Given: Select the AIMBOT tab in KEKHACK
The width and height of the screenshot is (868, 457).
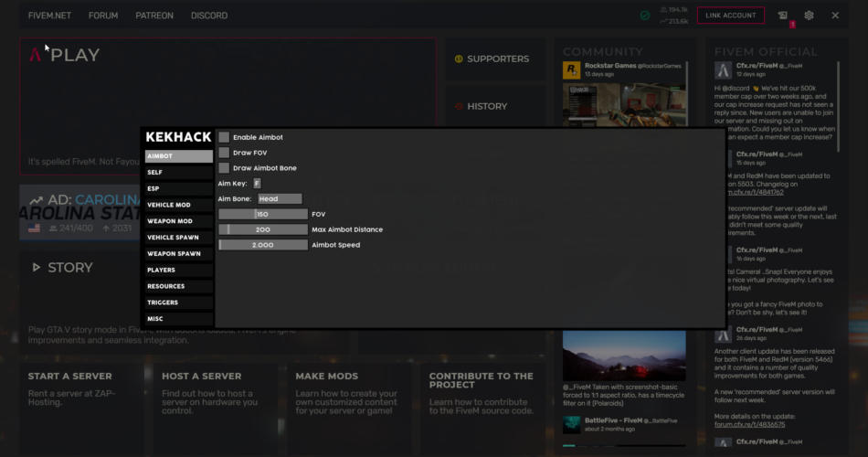Looking at the screenshot, I should 179,156.
